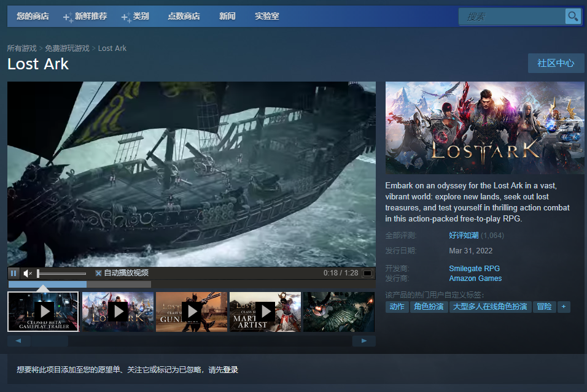Click the 社区中心 button
Image resolution: width=587 pixels, height=392 pixels.
point(556,63)
